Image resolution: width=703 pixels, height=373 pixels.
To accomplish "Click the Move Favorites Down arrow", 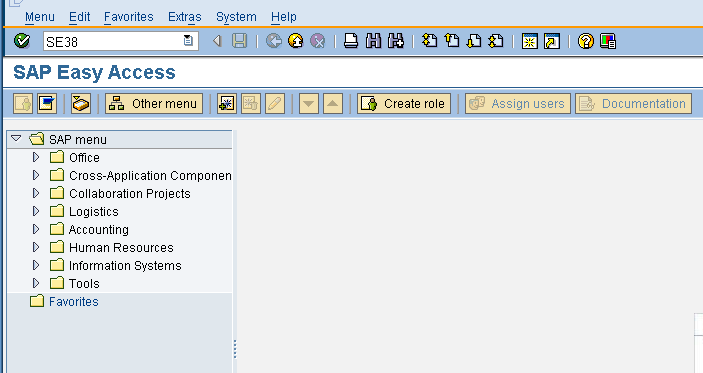I will tap(309, 104).
